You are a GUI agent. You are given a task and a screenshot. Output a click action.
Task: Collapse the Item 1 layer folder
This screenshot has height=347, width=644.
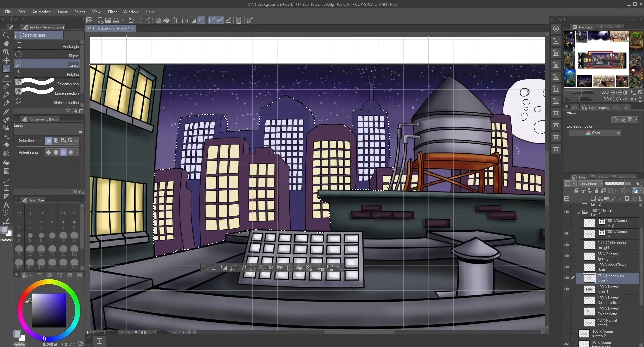point(578,213)
